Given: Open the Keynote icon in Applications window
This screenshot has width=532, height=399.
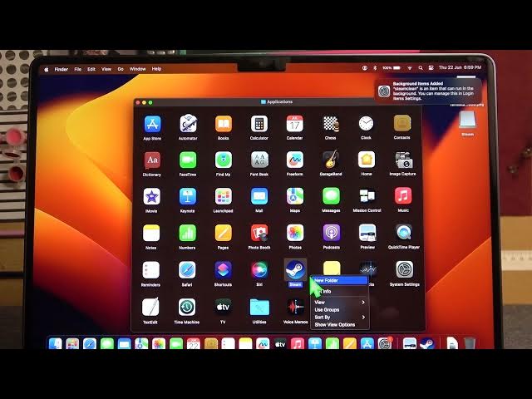Looking at the screenshot, I should (188, 196).
